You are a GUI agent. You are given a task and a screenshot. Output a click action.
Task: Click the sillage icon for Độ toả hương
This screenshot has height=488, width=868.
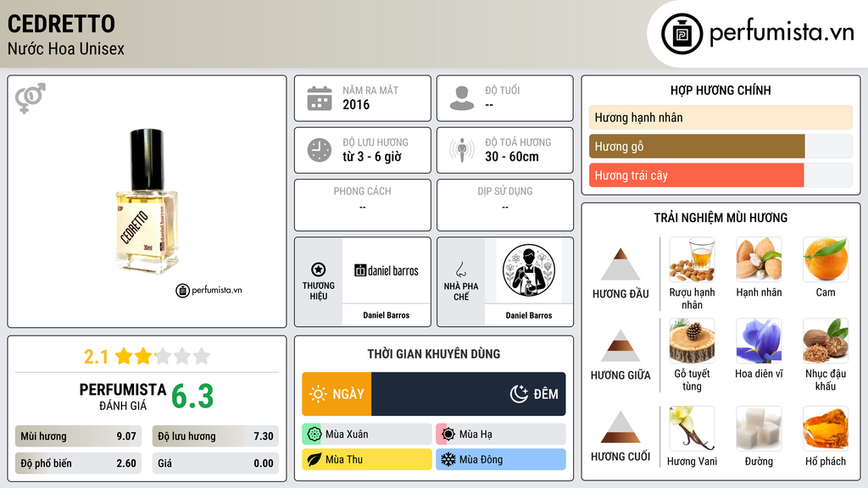pos(462,150)
